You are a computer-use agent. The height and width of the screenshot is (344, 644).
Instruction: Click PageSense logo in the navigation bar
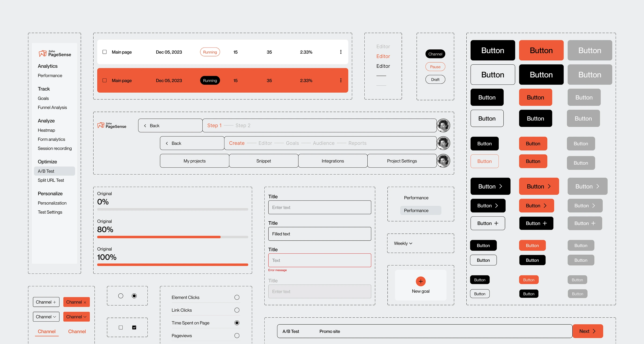[x=112, y=125]
